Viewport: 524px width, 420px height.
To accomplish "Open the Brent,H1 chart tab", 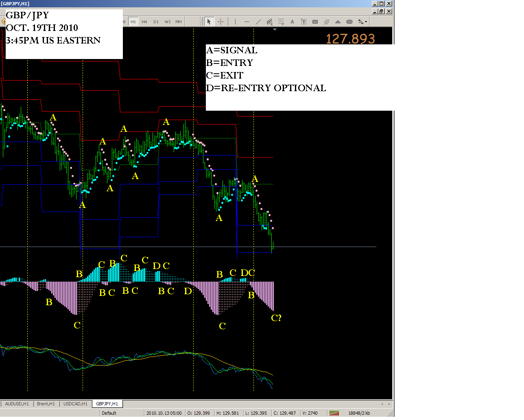I will [x=46, y=404].
